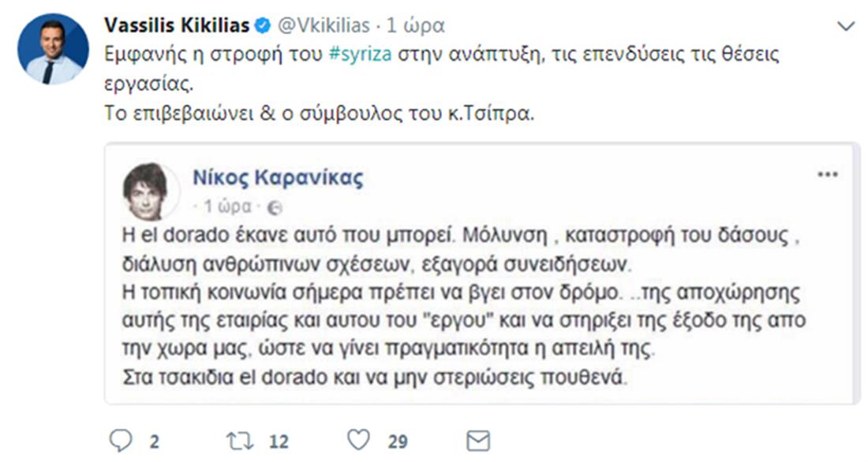Viewport: 868px width, 462px height.
Task: Click the blue verified badge icon
Action: click(x=262, y=26)
